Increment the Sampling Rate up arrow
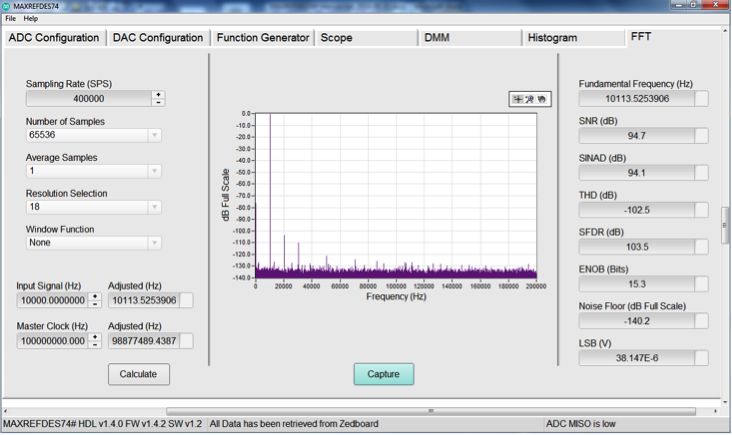This screenshot has height=435, width=732. coord(158,95)
